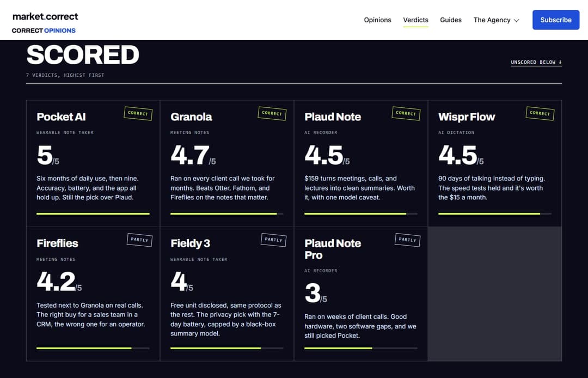588x378 pixels.
Task: Click 'WEARABLE NOTE TAKER' label under Pocket AI
Action: point(65,132)
